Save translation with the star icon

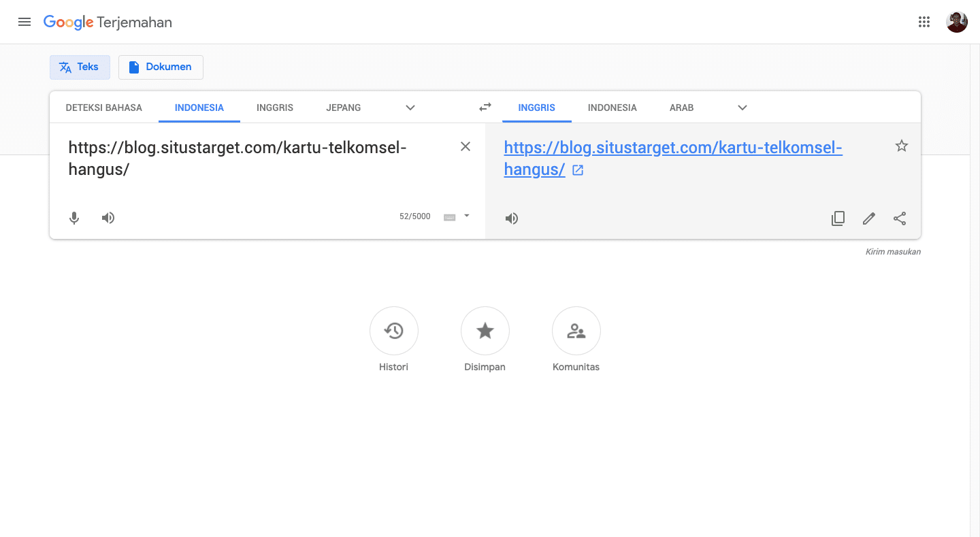pos(902,146)
